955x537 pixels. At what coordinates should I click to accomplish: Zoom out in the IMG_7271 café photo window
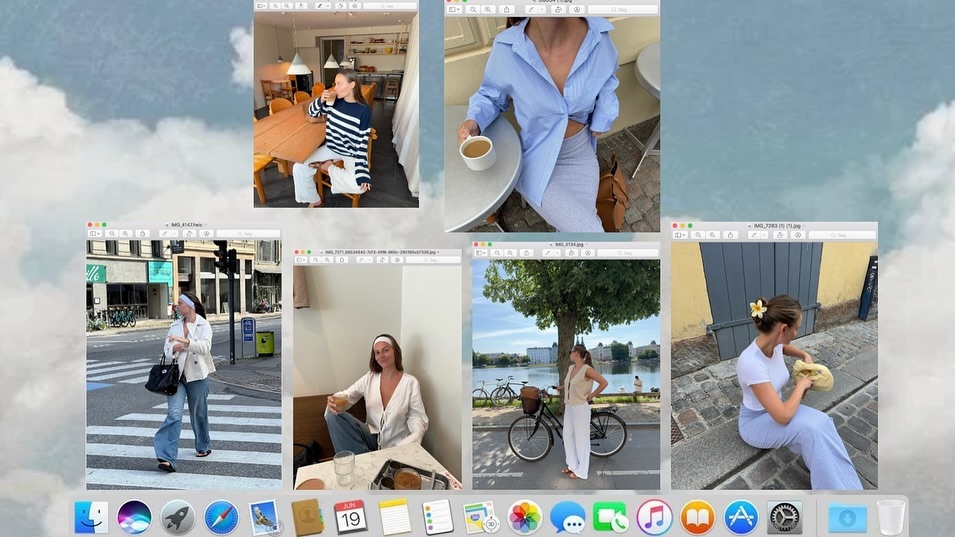pyautogui.click(x=315, y=260)
